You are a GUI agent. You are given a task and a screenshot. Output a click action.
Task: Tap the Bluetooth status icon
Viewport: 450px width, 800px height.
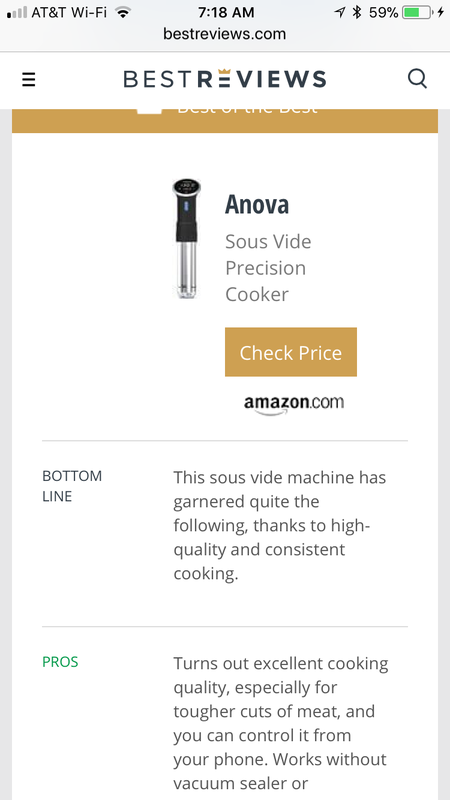(x=357, y=12)
